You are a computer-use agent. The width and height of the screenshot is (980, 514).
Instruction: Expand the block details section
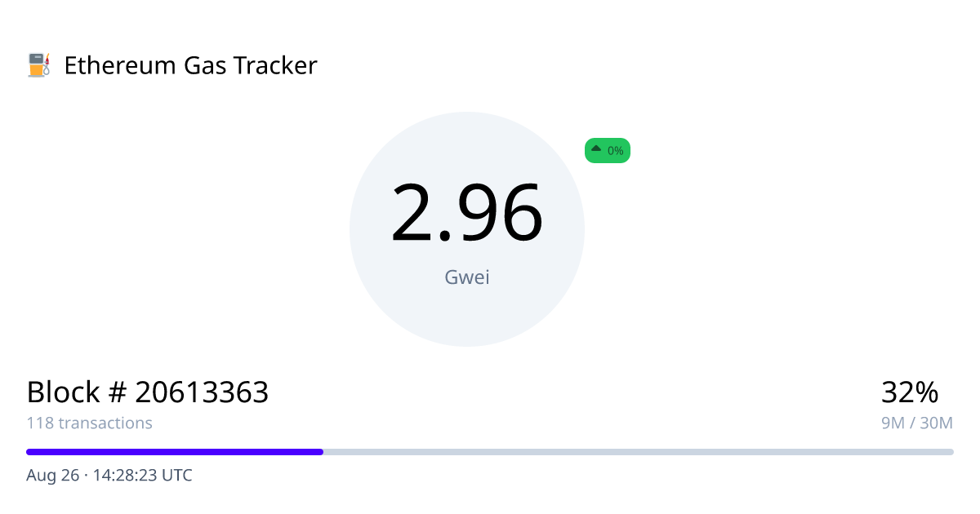tap(147, 392)
